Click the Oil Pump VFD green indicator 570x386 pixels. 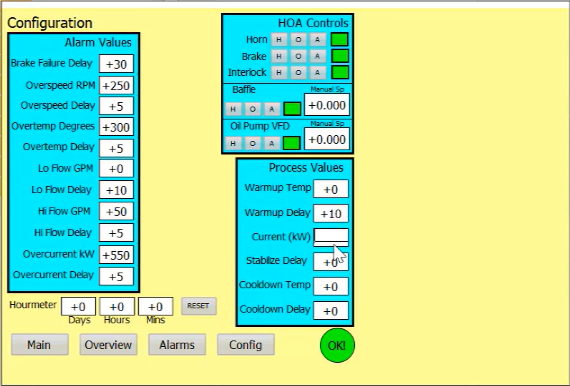click(x=292, y=143)
